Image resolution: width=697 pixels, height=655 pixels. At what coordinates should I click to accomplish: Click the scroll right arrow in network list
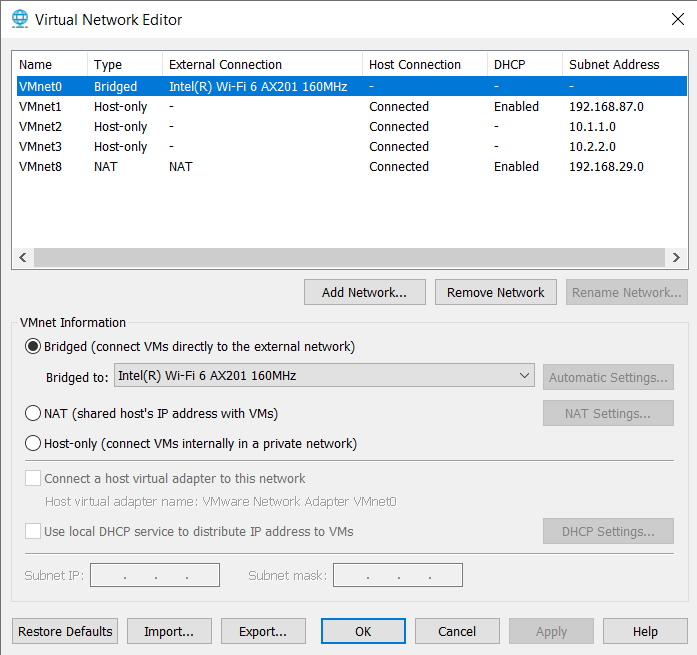point(676,257)
